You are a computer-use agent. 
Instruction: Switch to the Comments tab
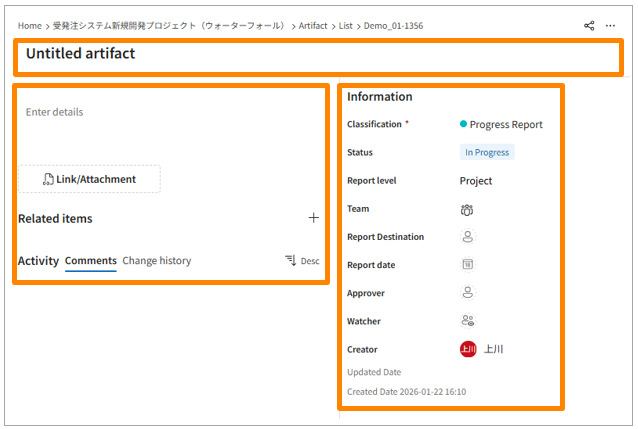pyautogui.click(x=90, y=261)
